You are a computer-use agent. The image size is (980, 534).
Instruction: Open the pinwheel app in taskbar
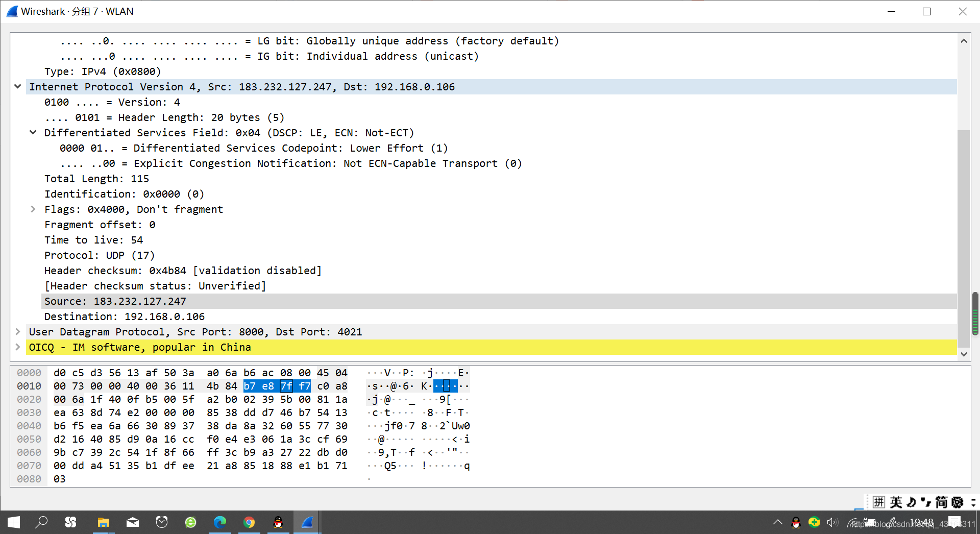pyautogui.click(x=71, y=522)
